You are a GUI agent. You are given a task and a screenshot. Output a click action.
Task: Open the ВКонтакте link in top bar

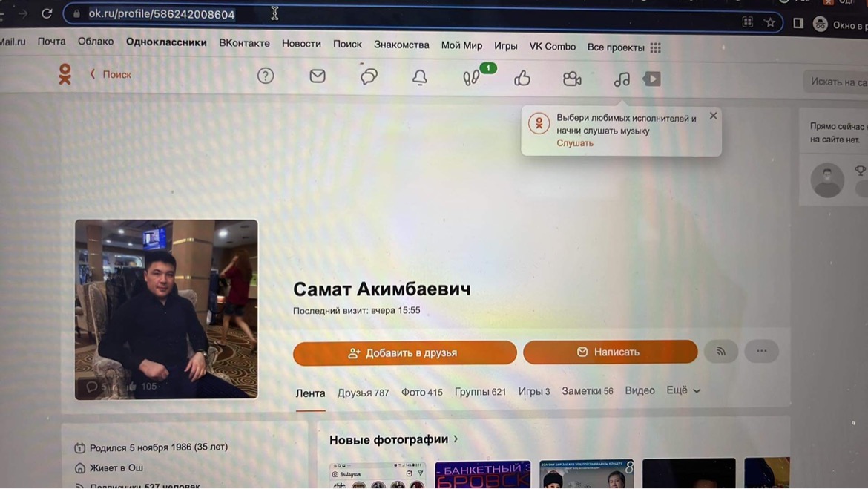(244, 43)
